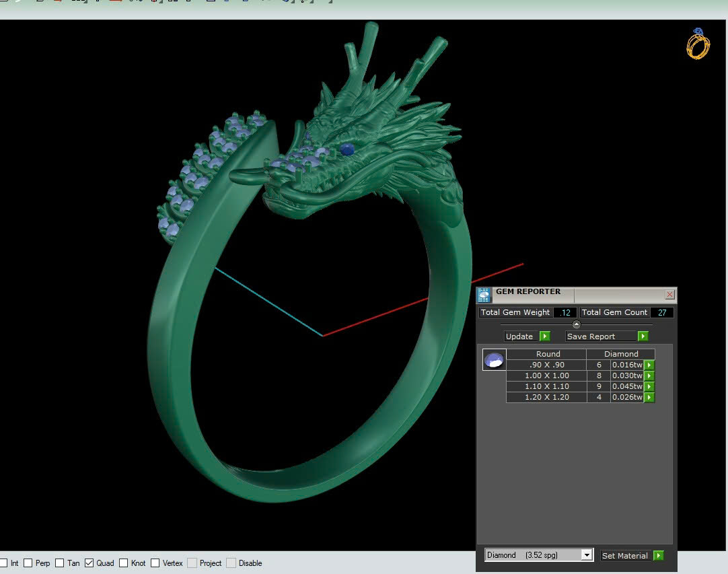Click the green arrow beside Save Report
Viewport: 728px width, 574px height.
(643, 336)
